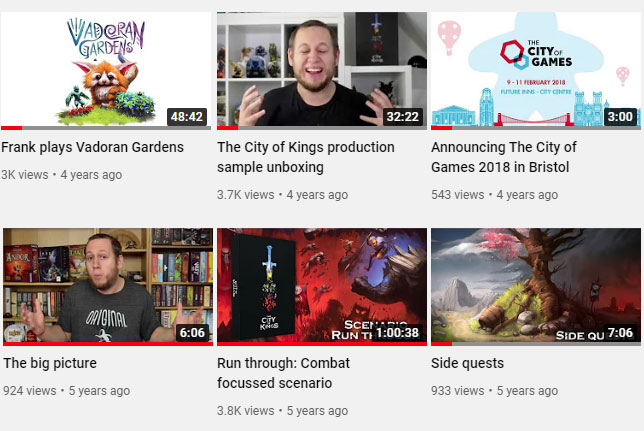644x431 pixels.
Task: Click the 1:00:38 duration badge
Action: point(397,332)
